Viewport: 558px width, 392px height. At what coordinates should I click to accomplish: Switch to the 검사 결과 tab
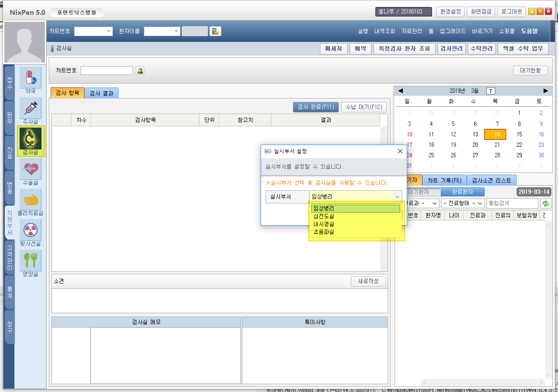102,93
